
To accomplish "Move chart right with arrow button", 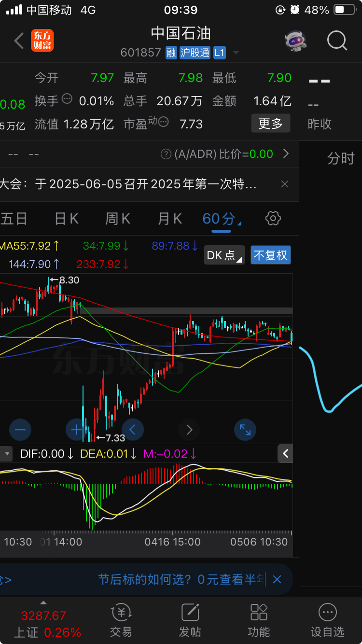I will 189,429.
